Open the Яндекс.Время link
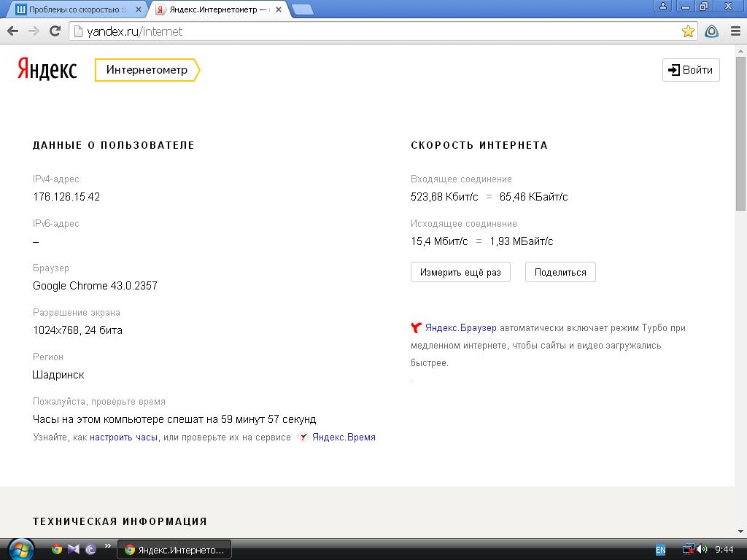 344,437
